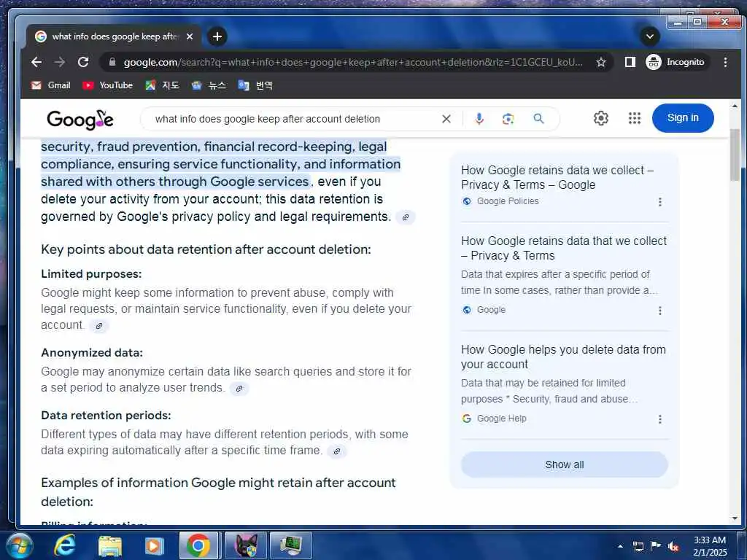Click the Sign in button
The image size is (747, 560).
(683, 118)
